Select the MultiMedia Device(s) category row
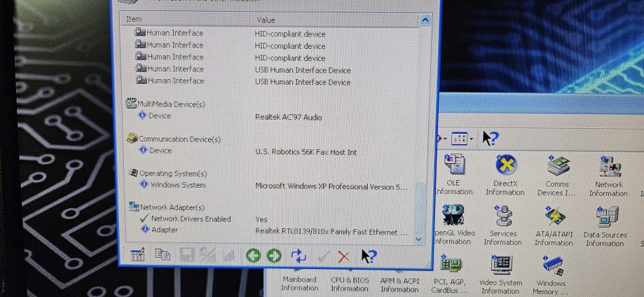Viewport: 644px width, 297px height. (165, 104)
